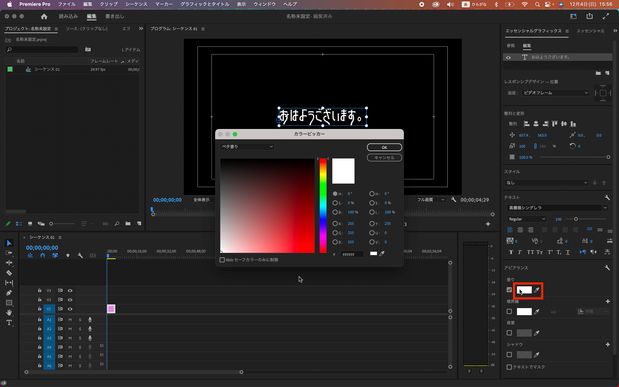Open the グラフィックとタイトル menu
This screenshot has width=619, height=387.
204,4
